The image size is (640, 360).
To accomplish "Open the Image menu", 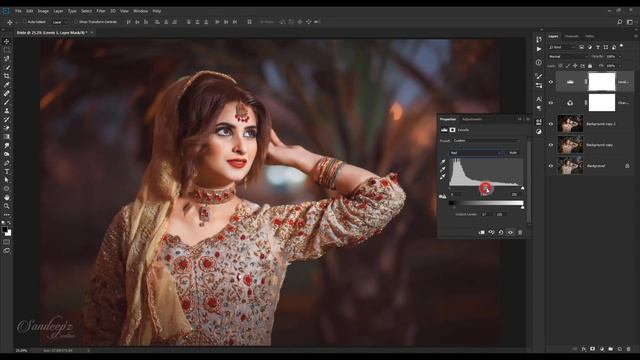I will point(43,11).
